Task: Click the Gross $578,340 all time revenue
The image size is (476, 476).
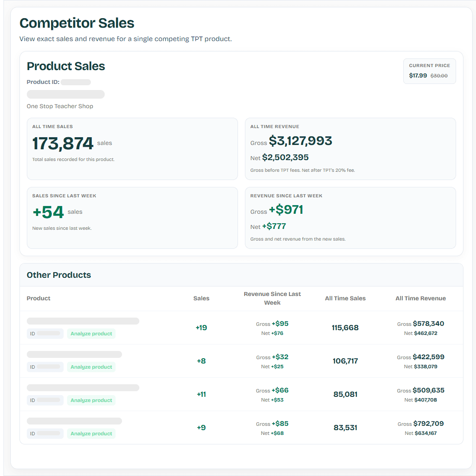Action: pos(421,324)
